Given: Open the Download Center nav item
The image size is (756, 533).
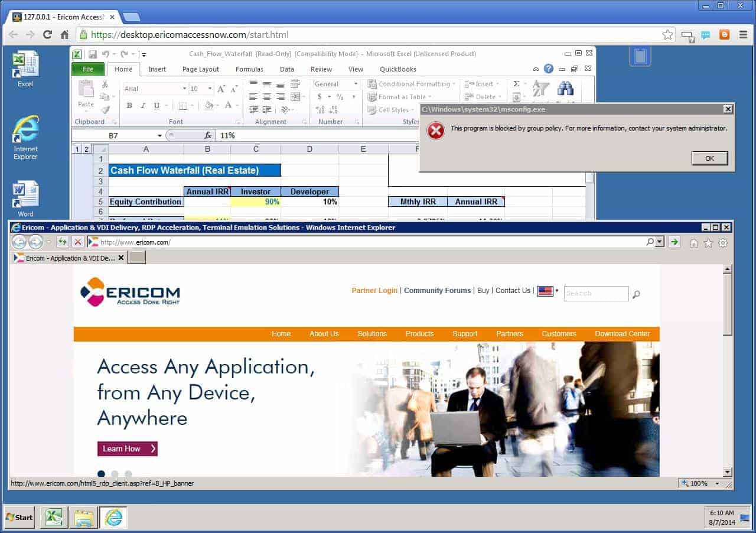Looking at the screenshot, I should pos(623,334).
